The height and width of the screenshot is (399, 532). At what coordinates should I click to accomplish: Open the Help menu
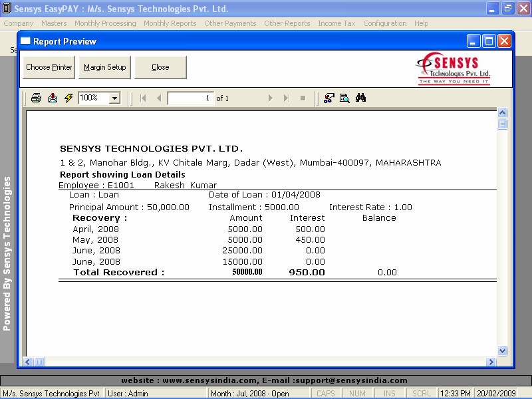(421, 23)
